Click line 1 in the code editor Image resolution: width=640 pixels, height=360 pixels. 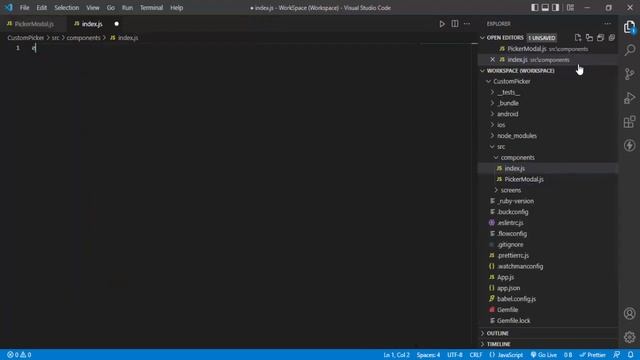coord(245,48)
